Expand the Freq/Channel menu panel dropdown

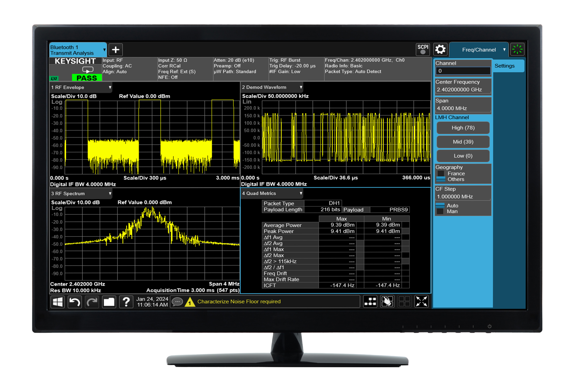[x=504, y=50]
